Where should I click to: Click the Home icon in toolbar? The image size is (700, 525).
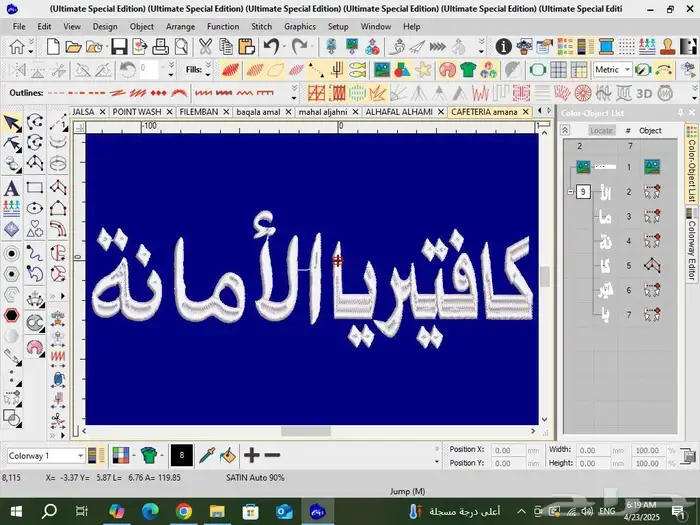pos(17,46)
